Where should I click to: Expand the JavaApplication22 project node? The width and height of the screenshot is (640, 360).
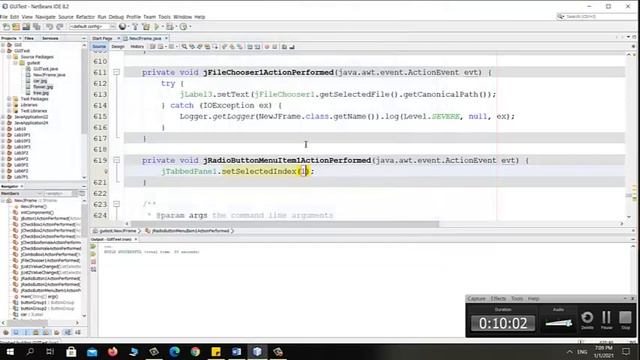click(3, 117)
